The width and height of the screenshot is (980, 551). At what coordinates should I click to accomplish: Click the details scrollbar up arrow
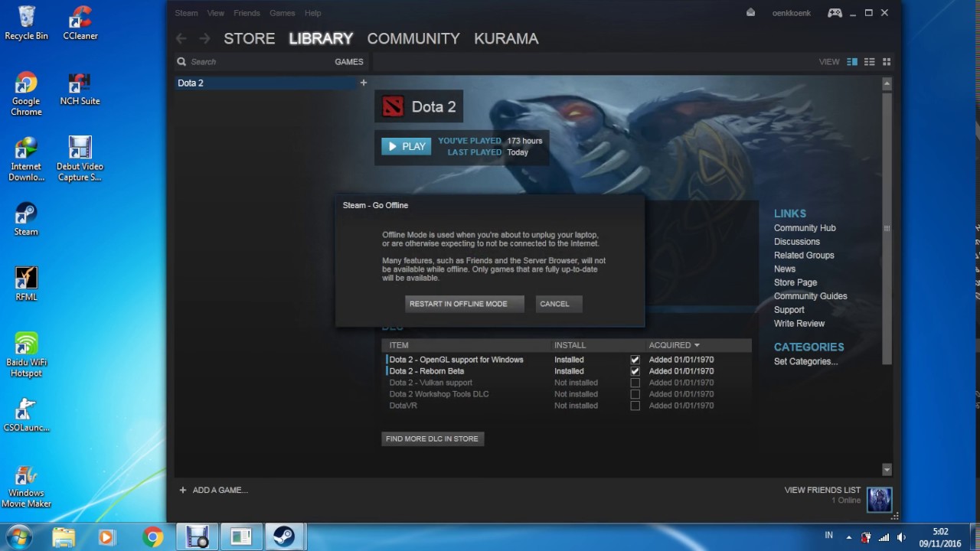(x=887, y=83)
